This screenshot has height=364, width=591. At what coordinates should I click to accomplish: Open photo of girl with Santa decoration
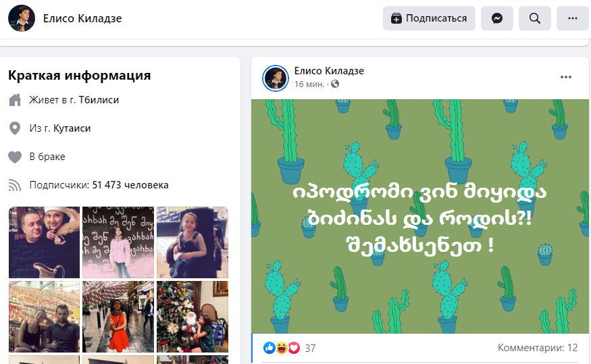192,317
